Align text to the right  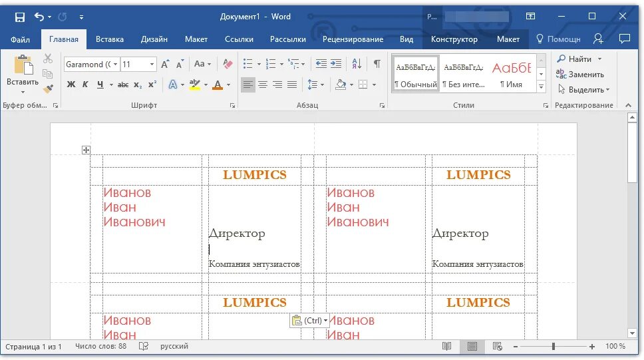(x=277, y=85)
